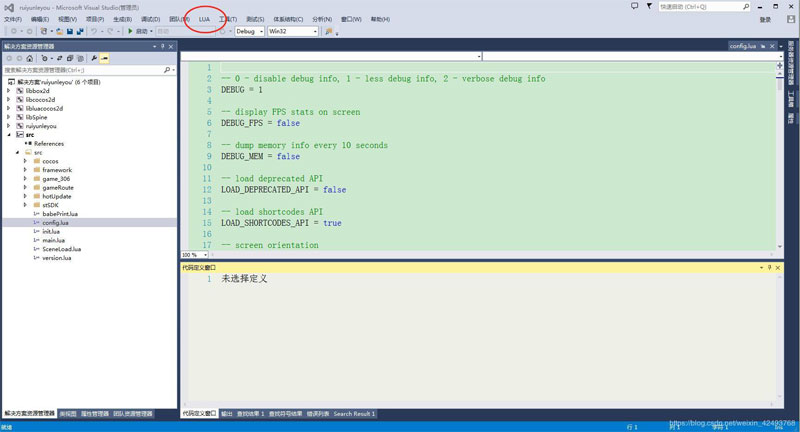Click the green Start debugging arrow
This screenshot has height=432, width=800.
click(131, 31)
